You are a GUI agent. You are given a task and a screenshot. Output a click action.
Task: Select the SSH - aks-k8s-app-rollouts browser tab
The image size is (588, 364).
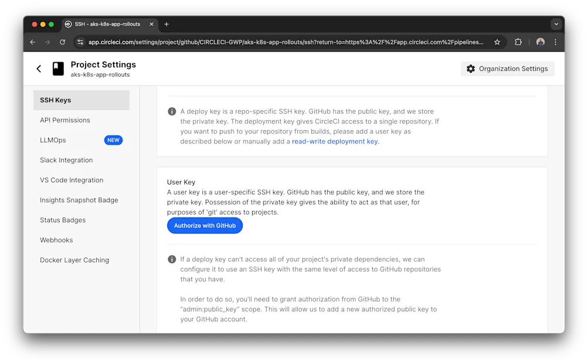(x=109, y=24)
